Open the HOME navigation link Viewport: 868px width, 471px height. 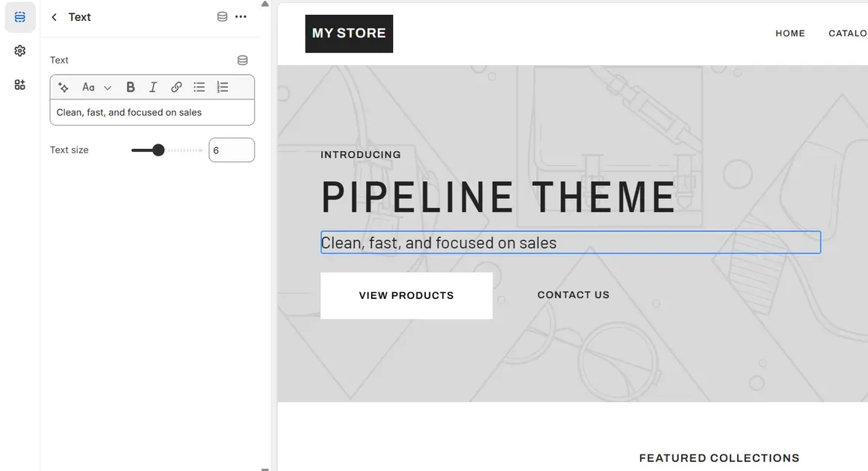pos(790,33)
